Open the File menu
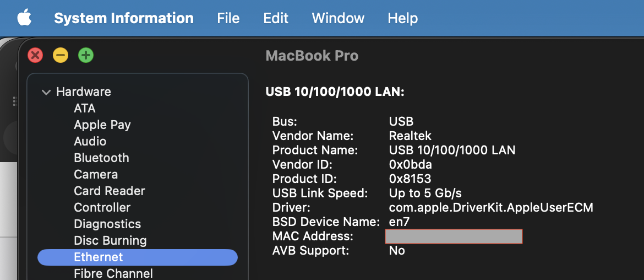644x280 pixels. 228,18
